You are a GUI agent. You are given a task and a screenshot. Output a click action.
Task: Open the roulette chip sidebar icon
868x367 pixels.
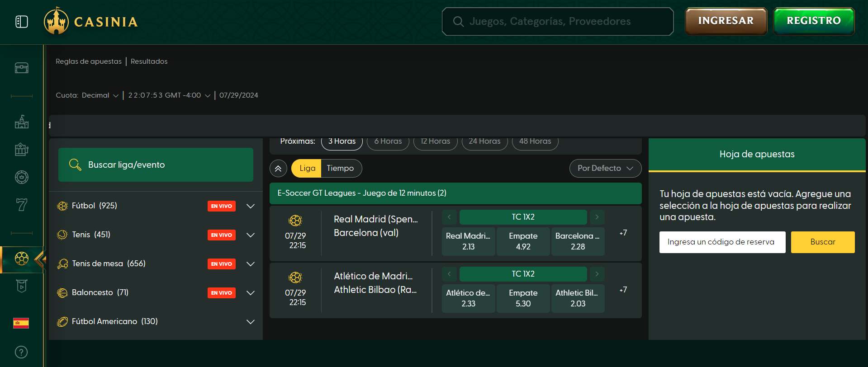(22, 177)
